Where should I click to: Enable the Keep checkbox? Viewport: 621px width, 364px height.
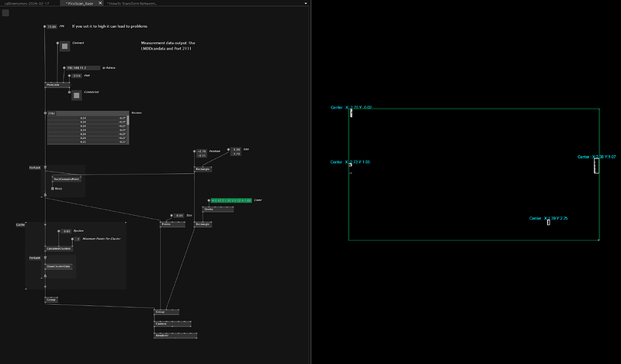point(54,188)
